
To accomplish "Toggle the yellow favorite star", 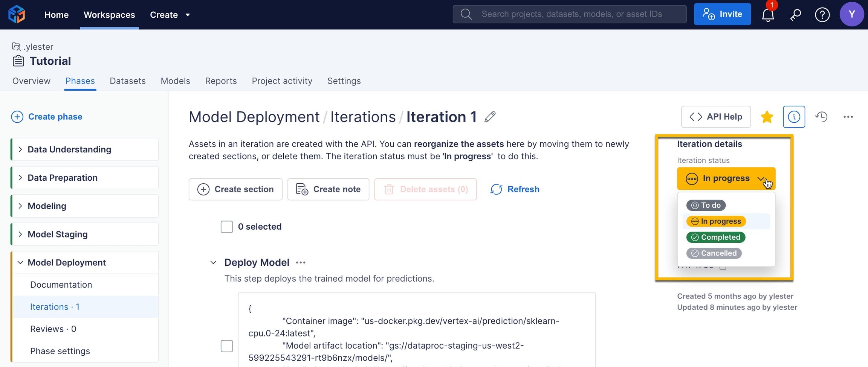I will (x=767, y=117).
